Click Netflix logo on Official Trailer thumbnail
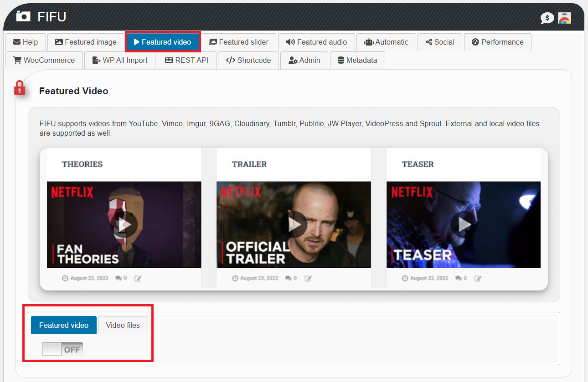 pos(241,191)
